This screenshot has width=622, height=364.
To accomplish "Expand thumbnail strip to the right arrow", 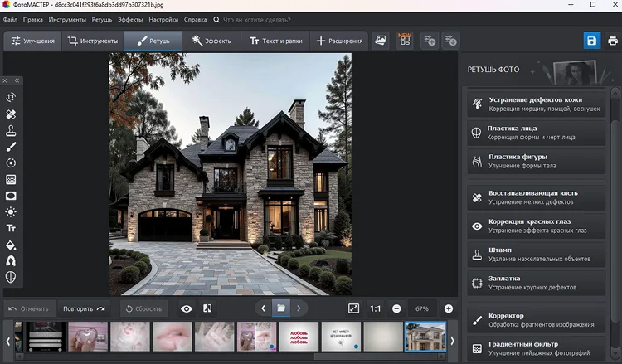I will [452, 341].
